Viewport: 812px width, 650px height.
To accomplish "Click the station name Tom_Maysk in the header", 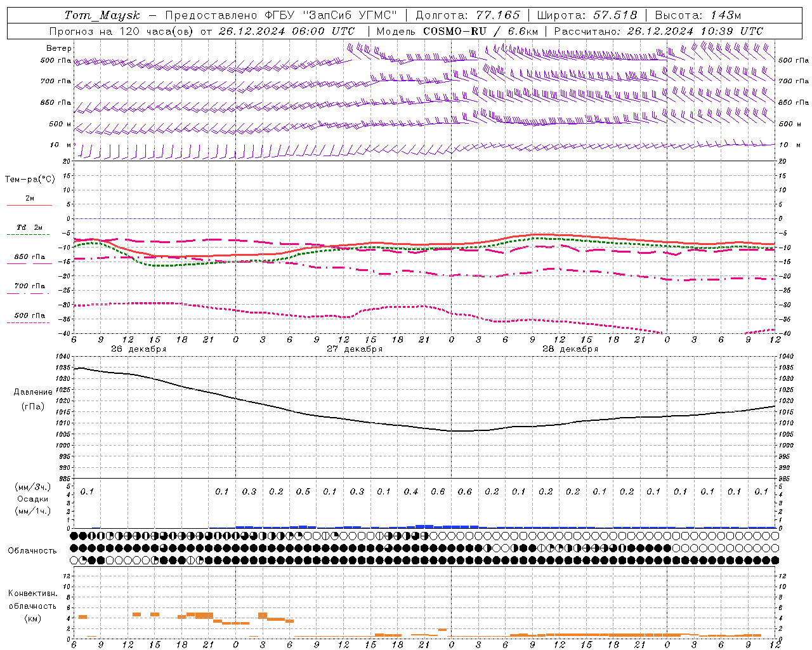I will tap(102, 15).
